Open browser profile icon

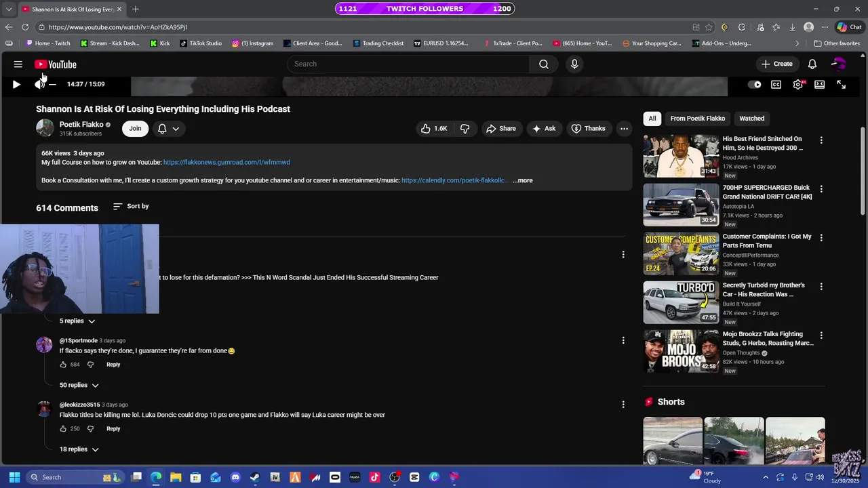tap(808, 27)
